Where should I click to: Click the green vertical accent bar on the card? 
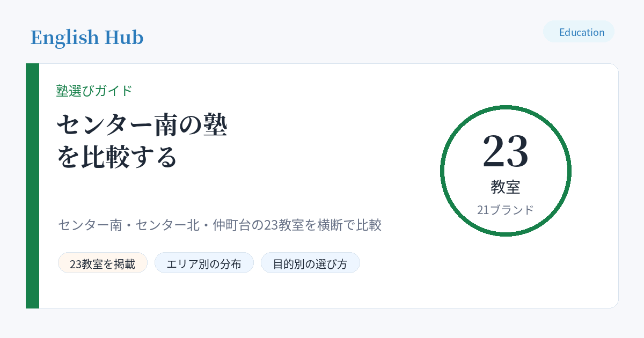click(32, 186)
